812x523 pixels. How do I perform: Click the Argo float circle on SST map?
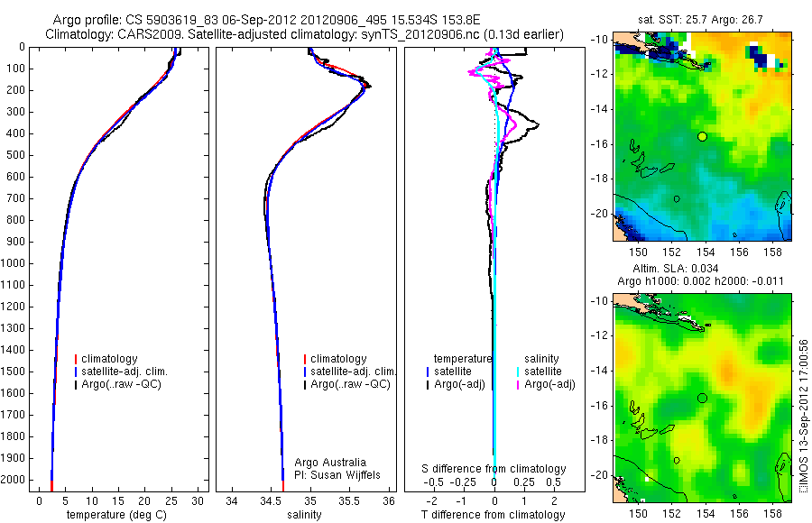click(702, 137)
